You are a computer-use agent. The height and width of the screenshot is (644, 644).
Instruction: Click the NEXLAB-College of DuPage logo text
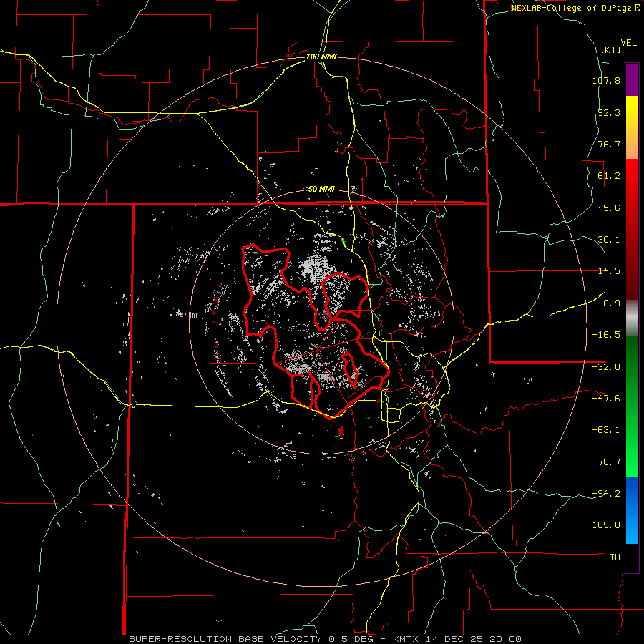pos(571,8)
